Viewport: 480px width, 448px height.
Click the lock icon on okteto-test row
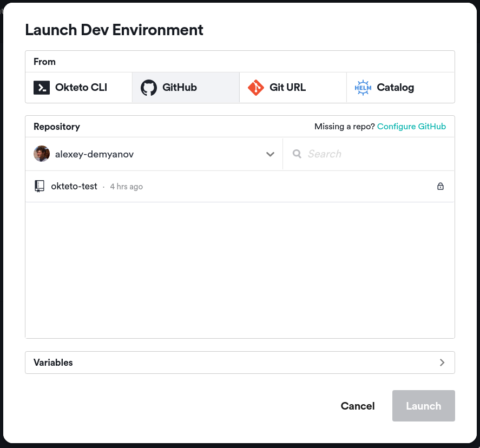[x=440, y=186]
